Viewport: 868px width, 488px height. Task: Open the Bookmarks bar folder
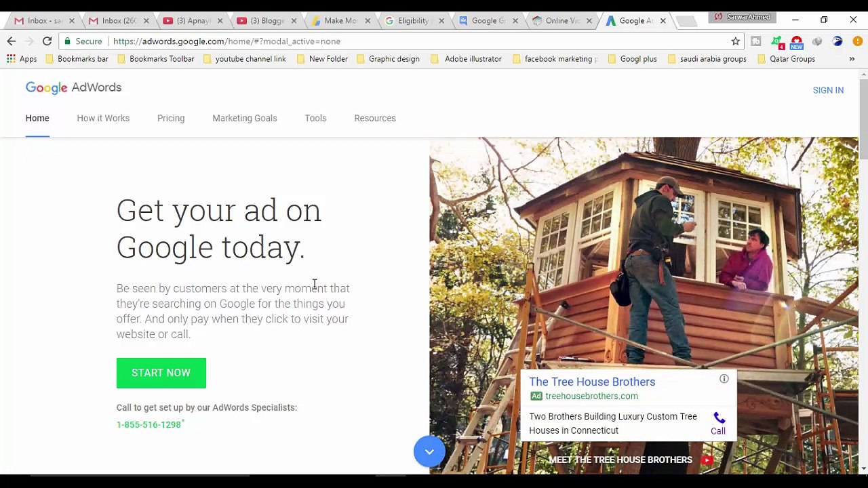[77, 59]
